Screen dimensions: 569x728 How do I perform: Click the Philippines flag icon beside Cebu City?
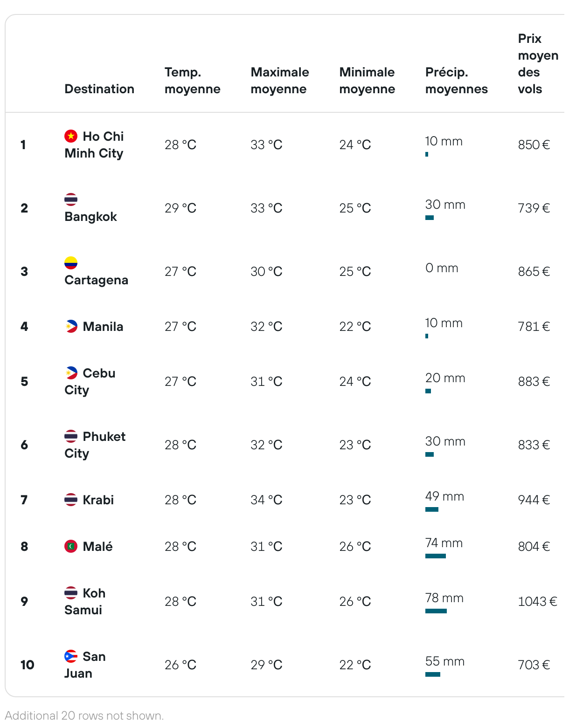[x=71, y=373]
